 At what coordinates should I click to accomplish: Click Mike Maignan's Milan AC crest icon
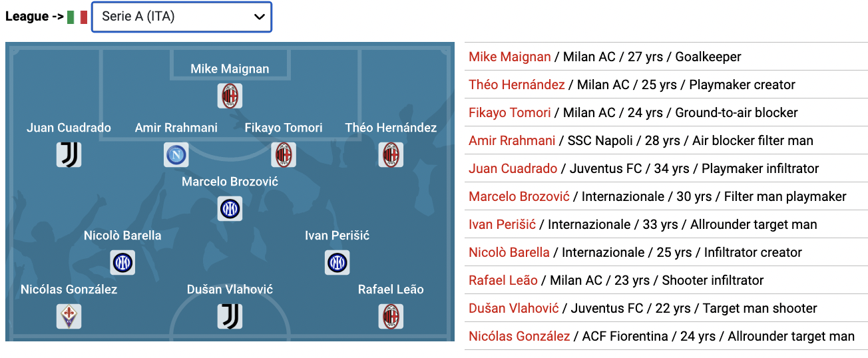click(230, 96)
